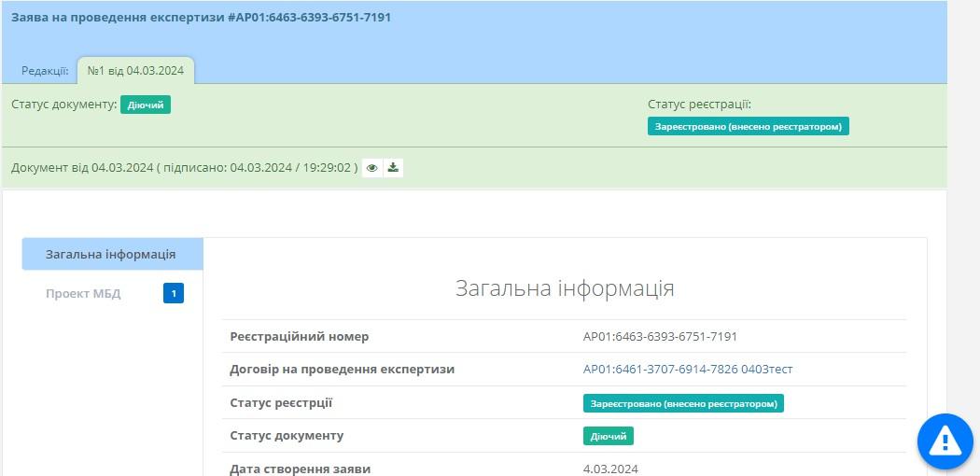Click the Редакції label before the tab
The width and height of the screenshot is (980, 476).
coord(45,71)
